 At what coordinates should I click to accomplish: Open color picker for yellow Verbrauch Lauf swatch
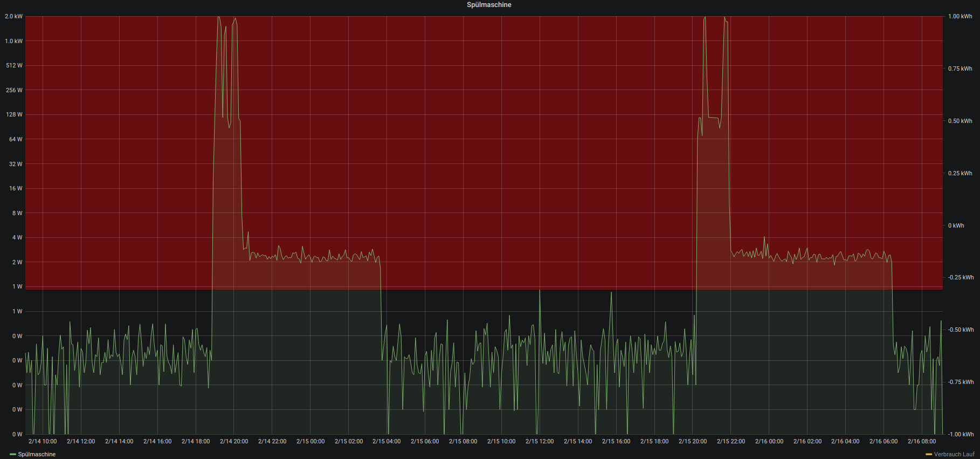(929, 454)
